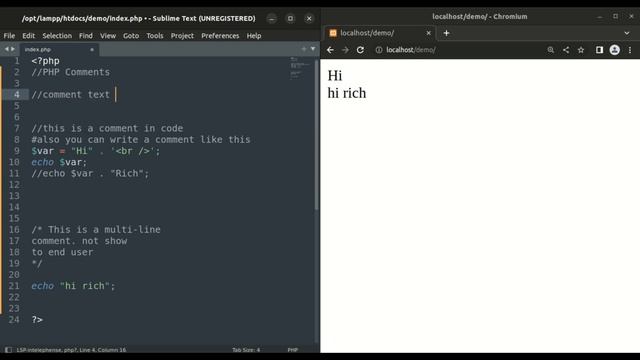Click line number 4 in the gutter

tap(16, 95)
